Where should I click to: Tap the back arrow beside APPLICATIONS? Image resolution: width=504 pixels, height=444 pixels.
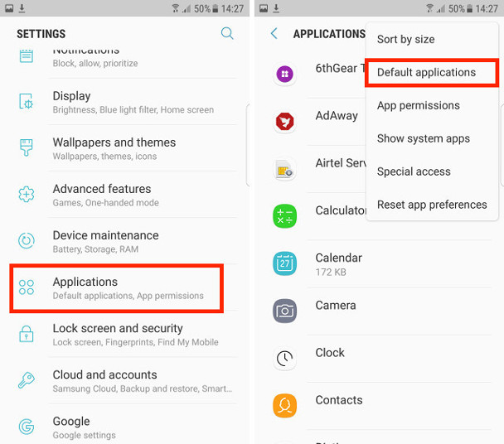[x=274, y=33]
